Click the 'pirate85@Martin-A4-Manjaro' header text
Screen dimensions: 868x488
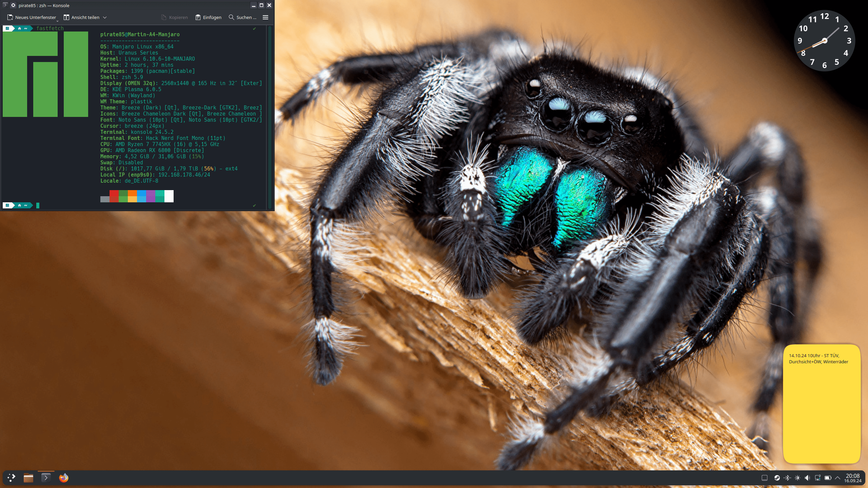point(140,35)
